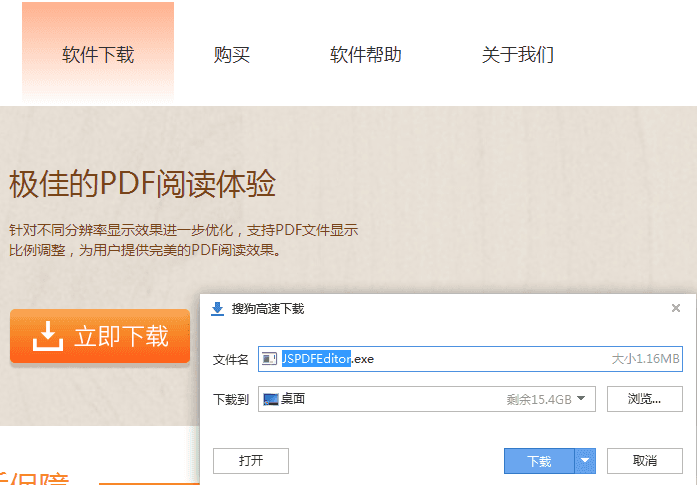This screenshot has width=697, height=485.
Task: Click the desktop icon beside 桌面
Action: click(271, 399)
